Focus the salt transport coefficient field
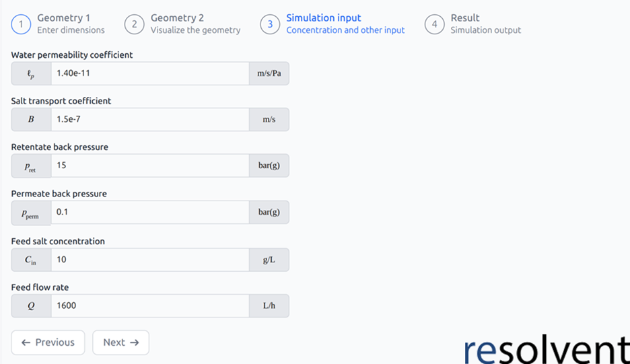This screenshot has width=630, height=364. pyautogui.click(x=150, y=119)
